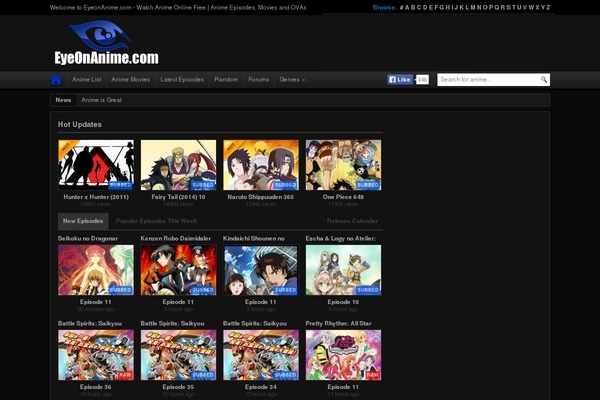
Task: Open the Fairy Tail (2014) 10 thumbnail
Action: click(x=178, y=165)
